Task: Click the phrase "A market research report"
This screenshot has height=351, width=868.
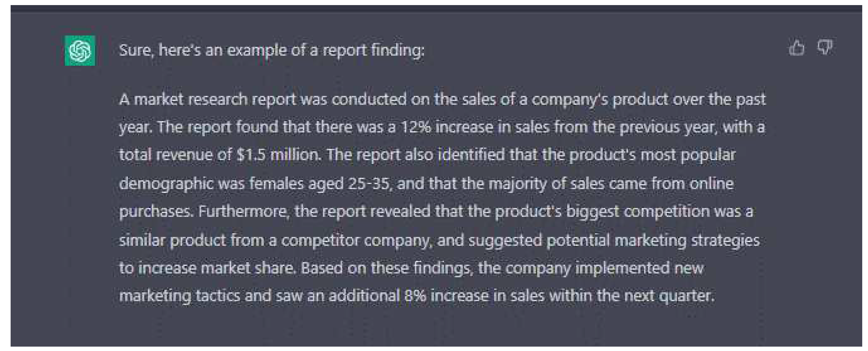Action: pyautogui.click(x=207, y=99)
